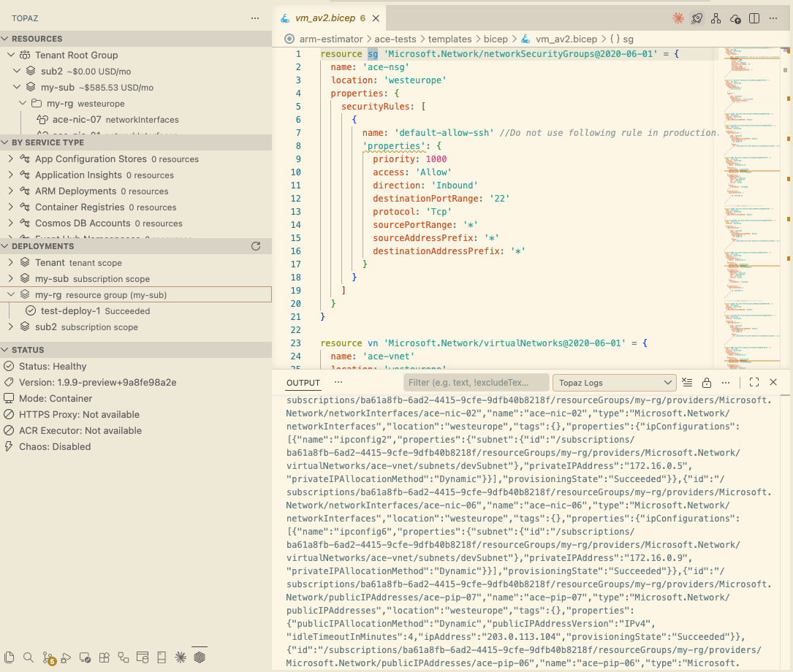Select ace-nic-07 networkInterfaces resource
Viewport: 793px width, 672px height.
(x=136, y=120)
